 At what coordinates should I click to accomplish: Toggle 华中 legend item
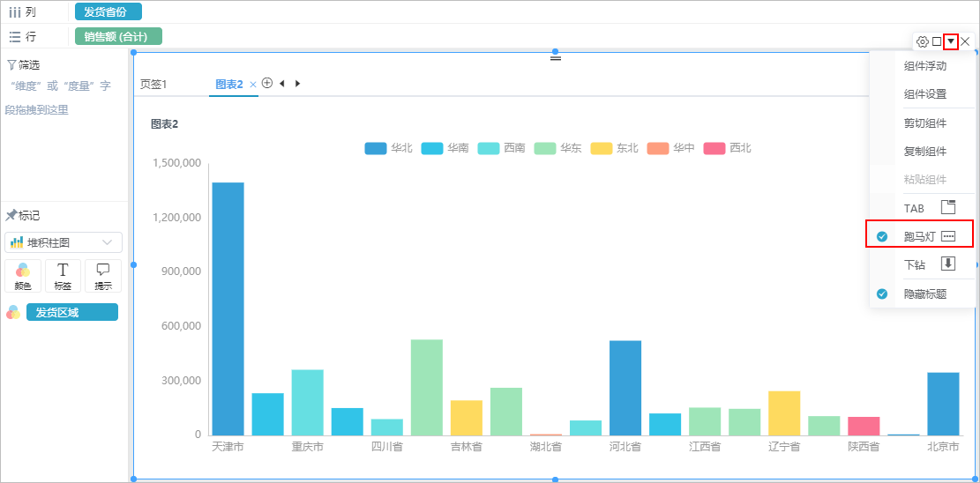click(x=671, y=149)
